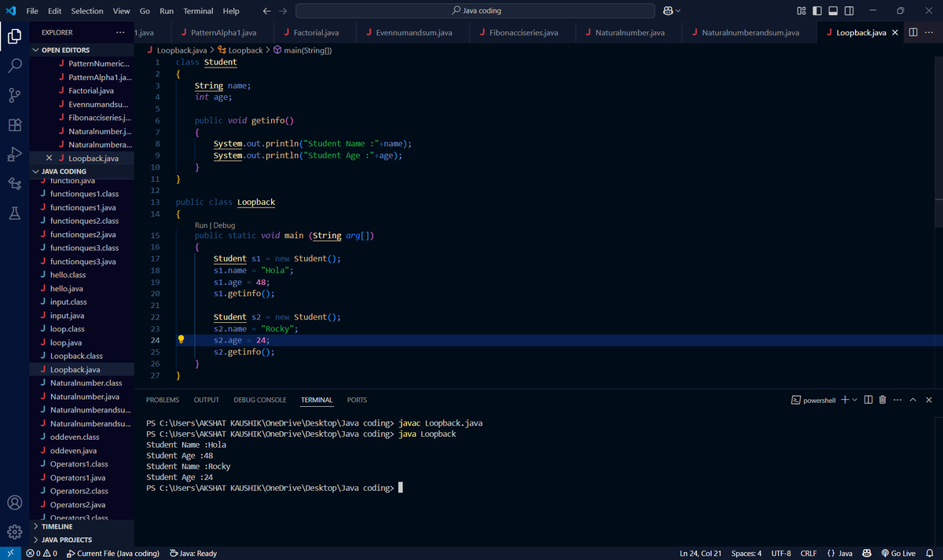
Task: Click the errors and warnings count
Action: coord(42,554)
